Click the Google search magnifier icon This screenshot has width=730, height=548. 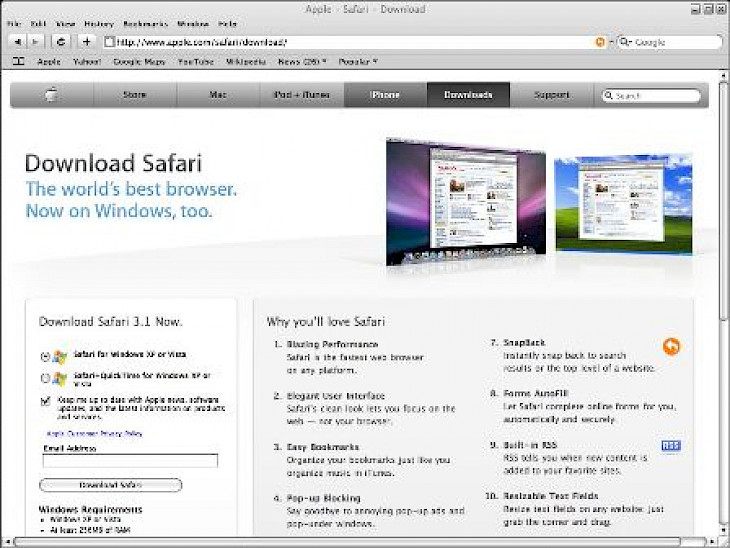(624, 42)
